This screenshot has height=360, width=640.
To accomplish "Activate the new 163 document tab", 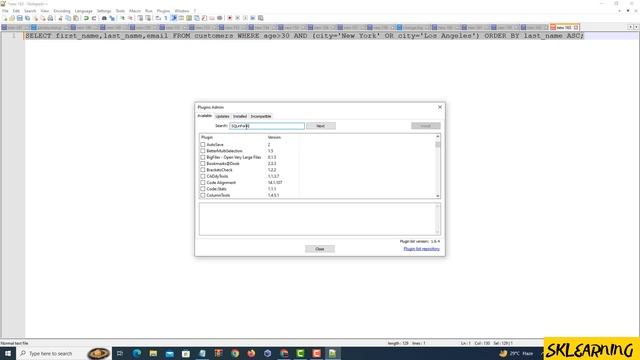I will coord(564,27).
